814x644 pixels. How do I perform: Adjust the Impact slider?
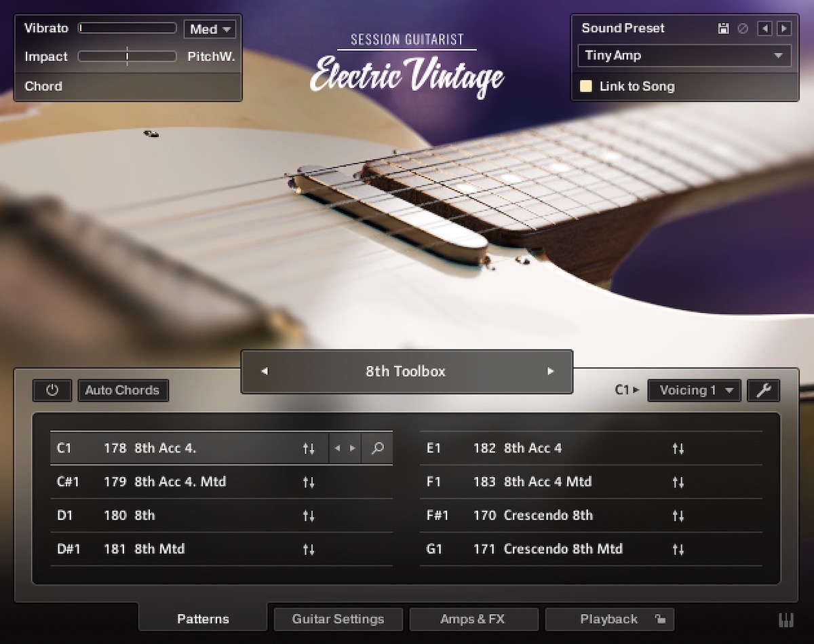click(127, 56)
